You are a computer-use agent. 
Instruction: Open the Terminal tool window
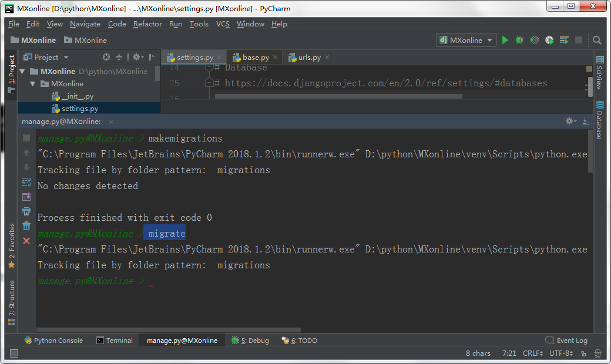(115, 341)
